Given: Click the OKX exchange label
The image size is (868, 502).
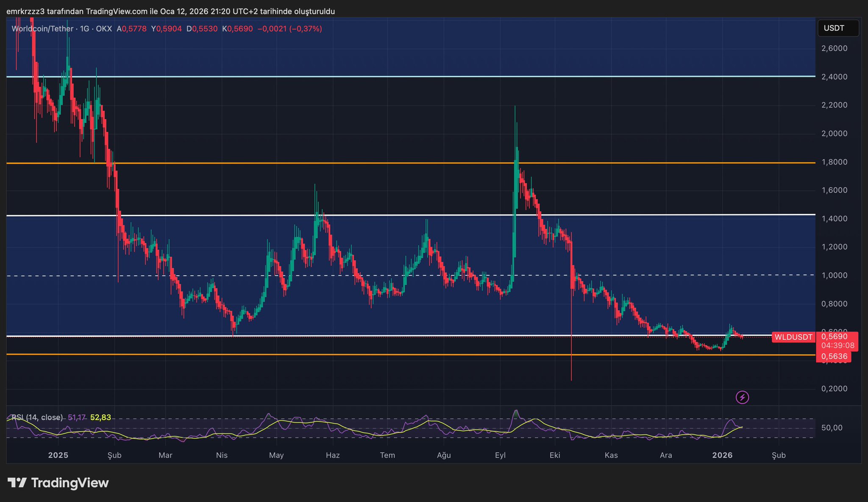Looking at the screenshot, I should 104,29.
